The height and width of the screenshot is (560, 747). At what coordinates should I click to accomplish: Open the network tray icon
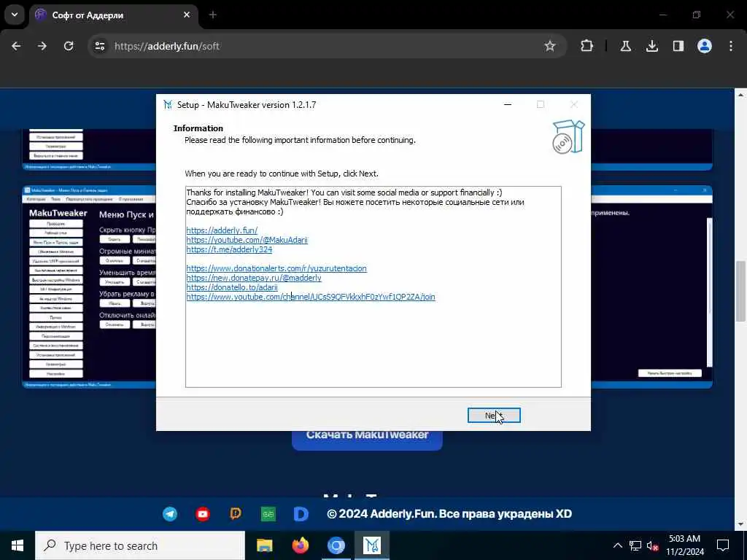635,545
